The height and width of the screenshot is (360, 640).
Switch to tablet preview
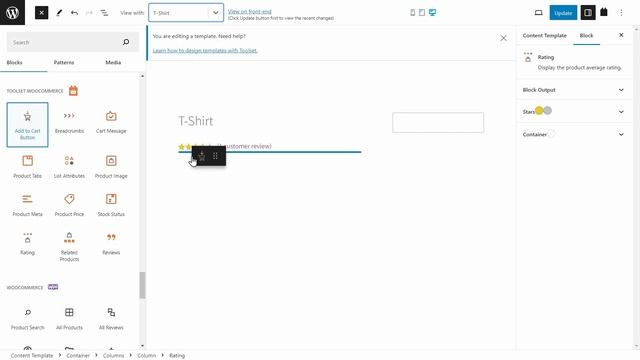[x=422, y=13]
